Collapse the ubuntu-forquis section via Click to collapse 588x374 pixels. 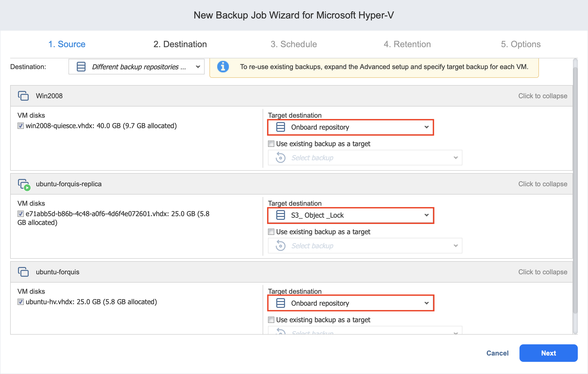(x=543, y=272)
